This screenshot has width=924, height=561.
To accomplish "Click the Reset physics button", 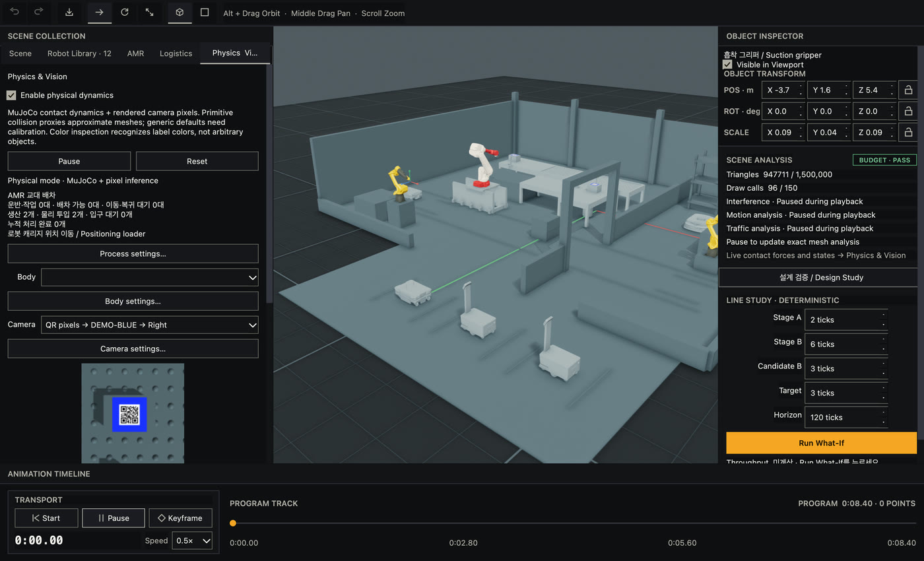I will point(197,161).
